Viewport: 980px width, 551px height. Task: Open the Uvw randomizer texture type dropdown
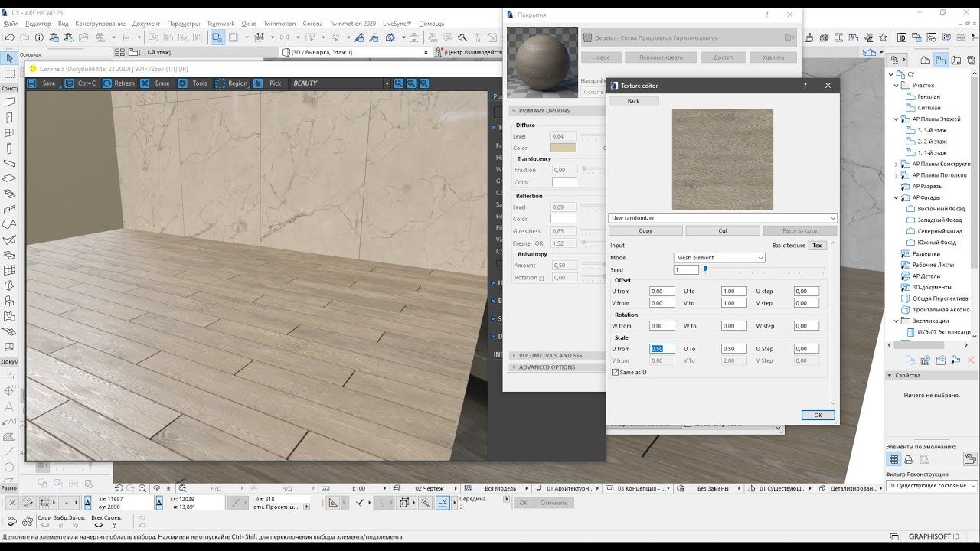[723, 218]
